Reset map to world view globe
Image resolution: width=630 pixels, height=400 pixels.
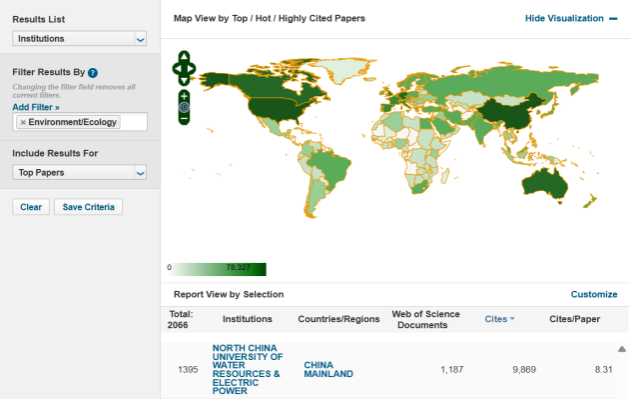183,106
